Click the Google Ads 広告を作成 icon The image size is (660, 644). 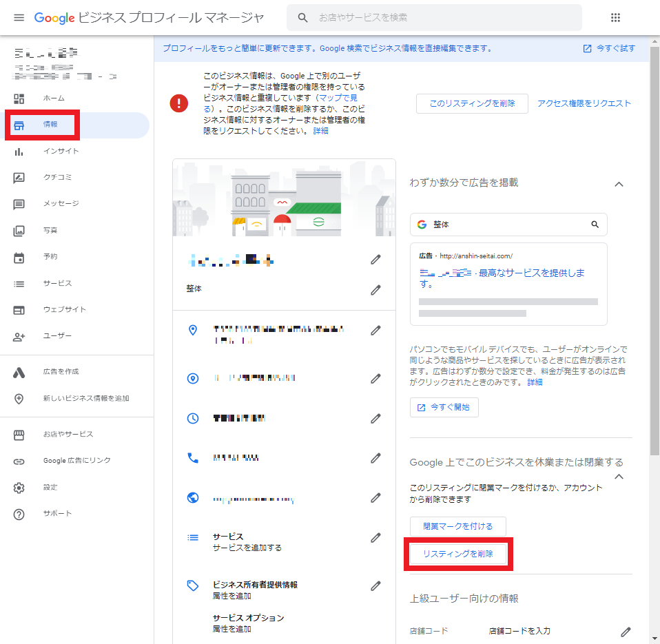[19, 373]
